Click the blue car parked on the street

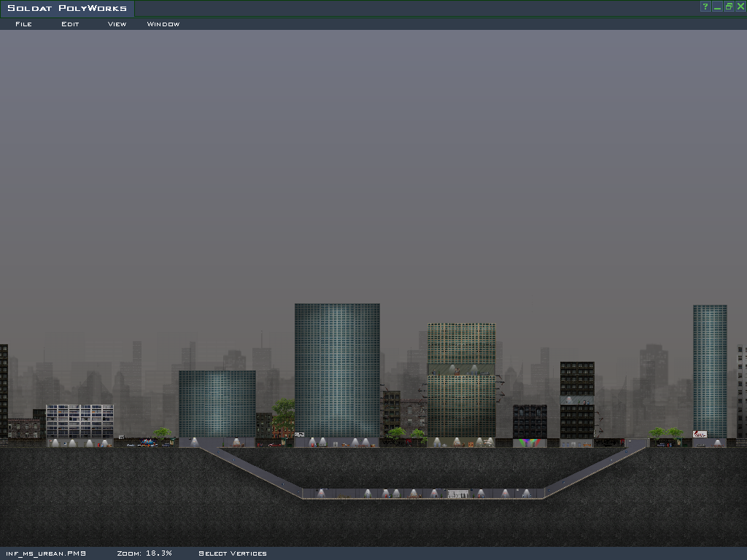pos(148,442)
